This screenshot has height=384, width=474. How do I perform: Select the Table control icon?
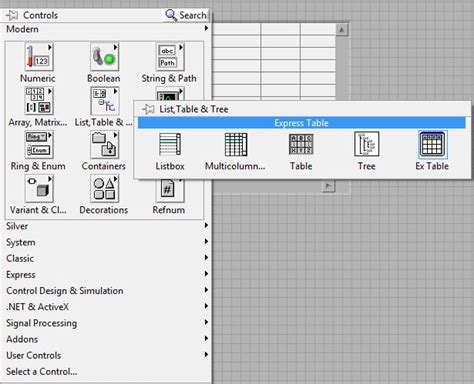pyautogui.click(x=301, y=144)
